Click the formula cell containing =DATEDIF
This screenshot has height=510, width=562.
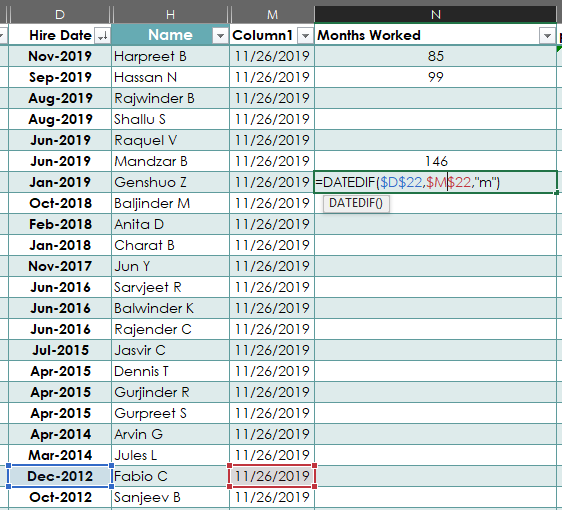(x=435, y=182)
